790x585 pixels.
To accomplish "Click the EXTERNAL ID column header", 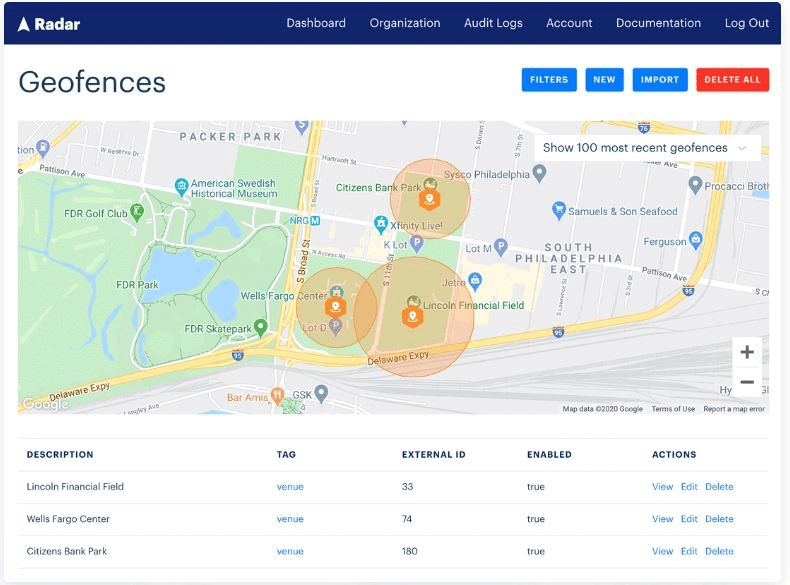I will [x=434, y=454].
